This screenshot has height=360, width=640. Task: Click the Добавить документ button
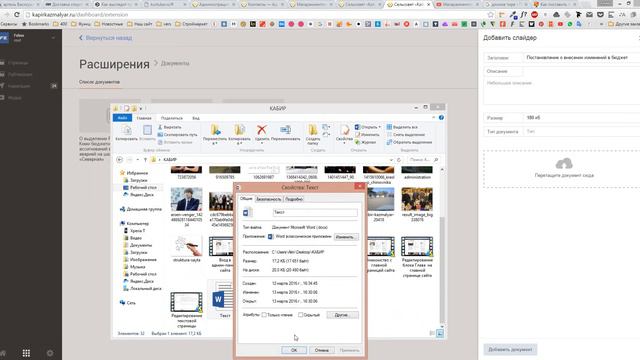click(x=510, y=349)
